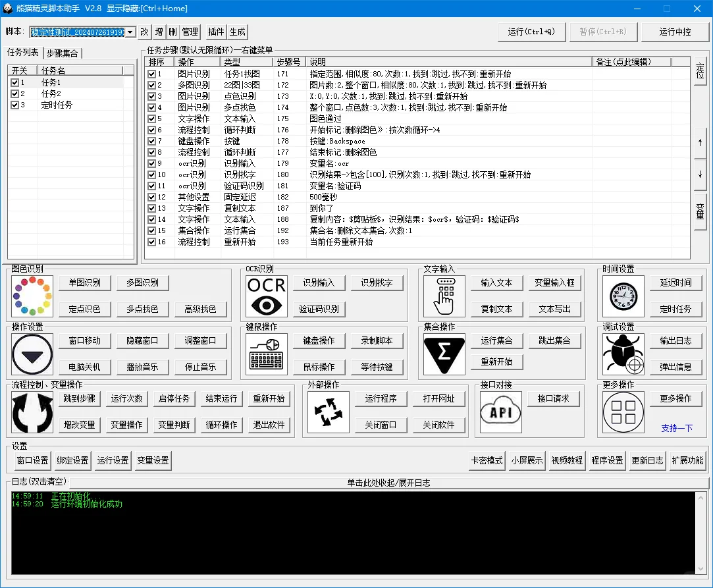The height and width of the screenshot is (588, 713).
Task: Click the bug icon in 调试设置 panel
Action: coord(622,356)
